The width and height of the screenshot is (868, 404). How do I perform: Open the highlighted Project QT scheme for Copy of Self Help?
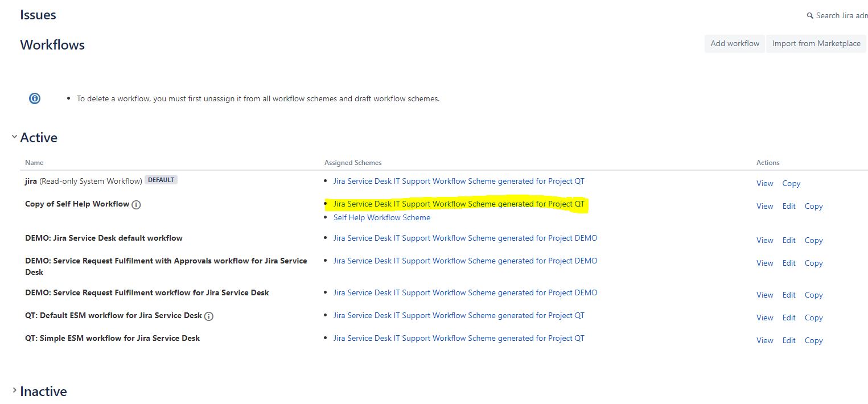[x=459, y=204]
